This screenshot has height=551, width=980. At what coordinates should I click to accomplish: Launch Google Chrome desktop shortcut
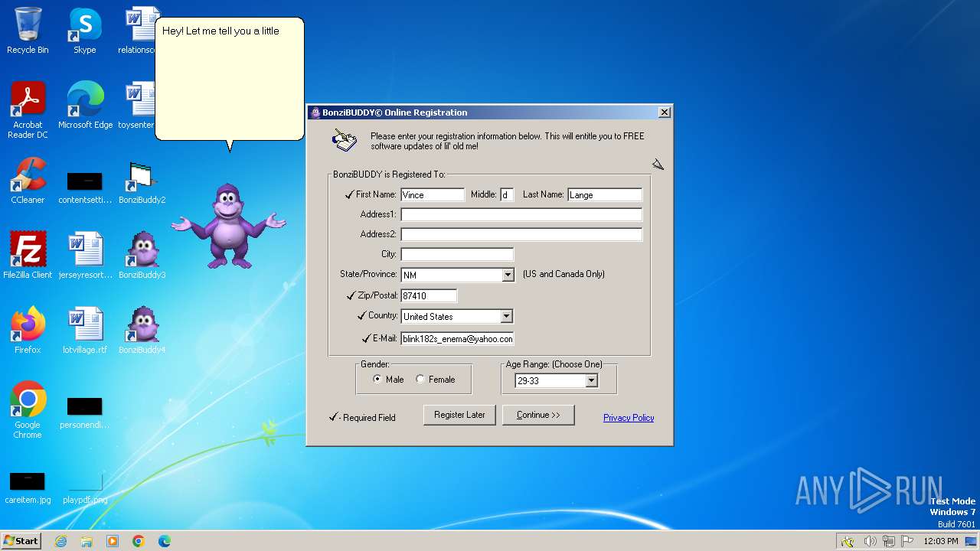click(28, 410)
